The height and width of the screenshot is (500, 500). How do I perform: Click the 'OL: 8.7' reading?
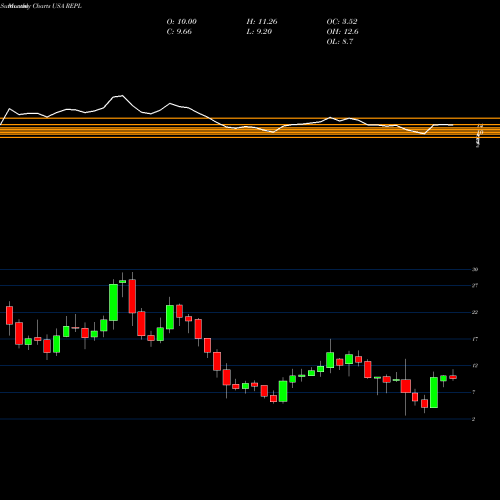point(340,42)
